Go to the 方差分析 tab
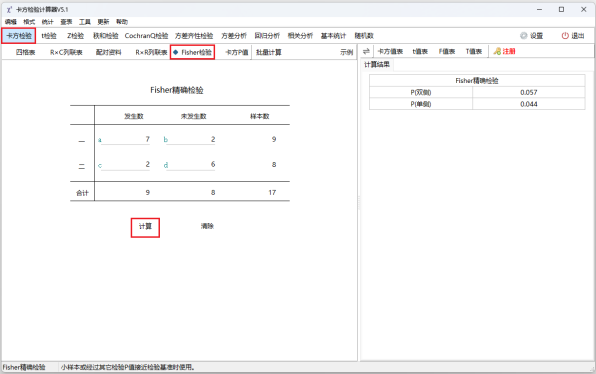The width and height of the screenshot is (596, 374). 234,36
